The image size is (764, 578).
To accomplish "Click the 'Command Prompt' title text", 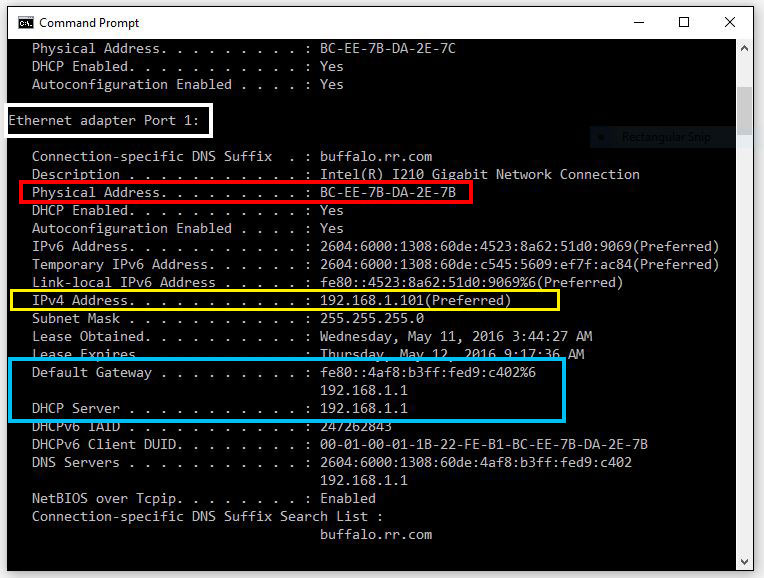I will click(x=89, y=23).
